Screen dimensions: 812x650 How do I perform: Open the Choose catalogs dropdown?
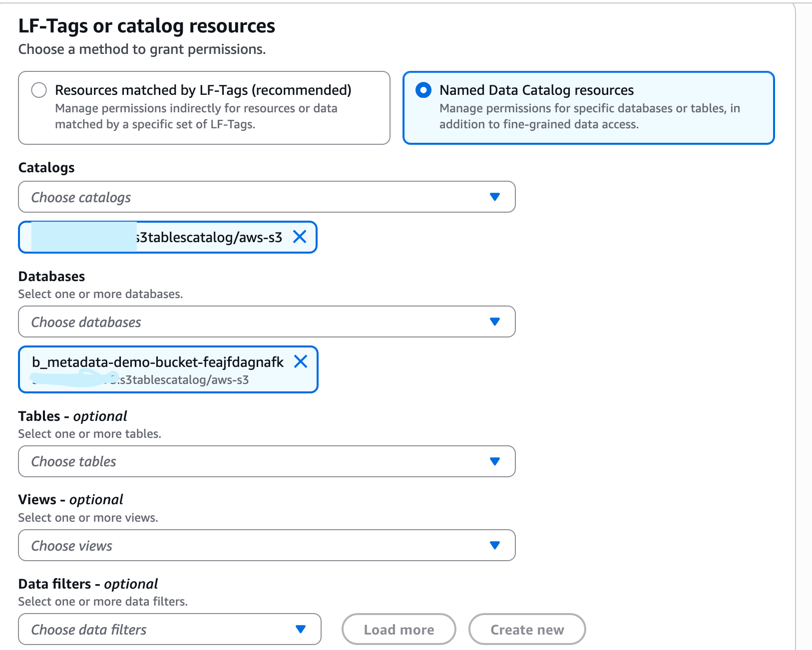tap(250, 197)
